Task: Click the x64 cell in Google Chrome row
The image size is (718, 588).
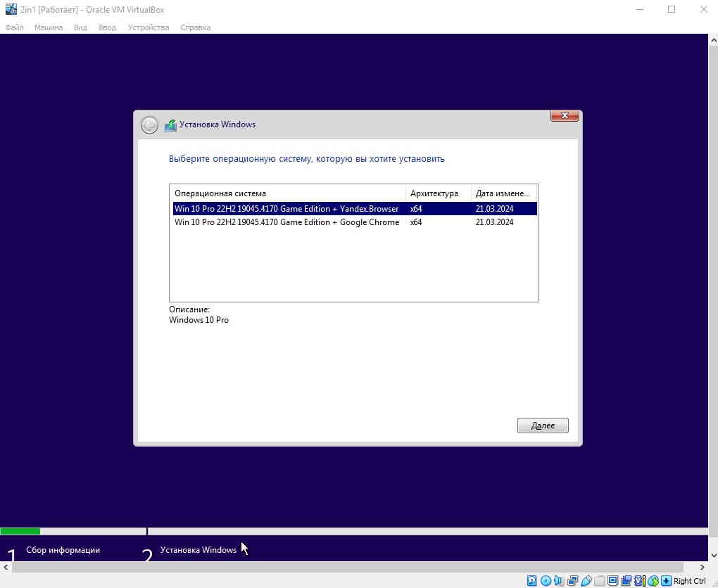Action: pyautogui.click(x=416, y=222)
